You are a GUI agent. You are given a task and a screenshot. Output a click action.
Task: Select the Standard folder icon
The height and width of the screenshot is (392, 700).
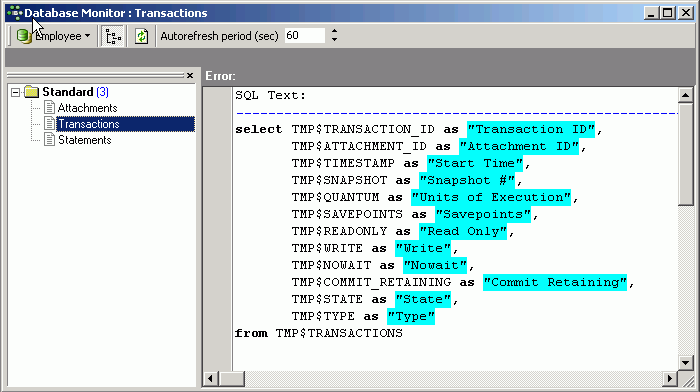click(x=32, y=92)
